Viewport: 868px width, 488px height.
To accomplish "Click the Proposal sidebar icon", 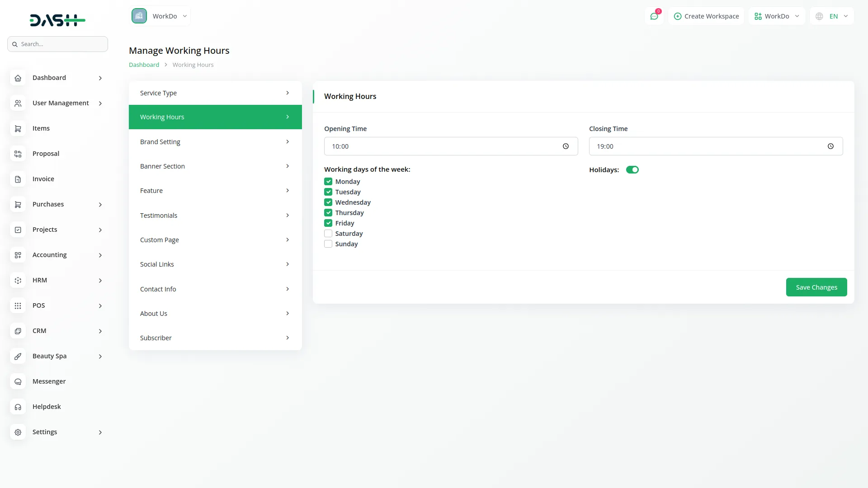I will (18, 154).
